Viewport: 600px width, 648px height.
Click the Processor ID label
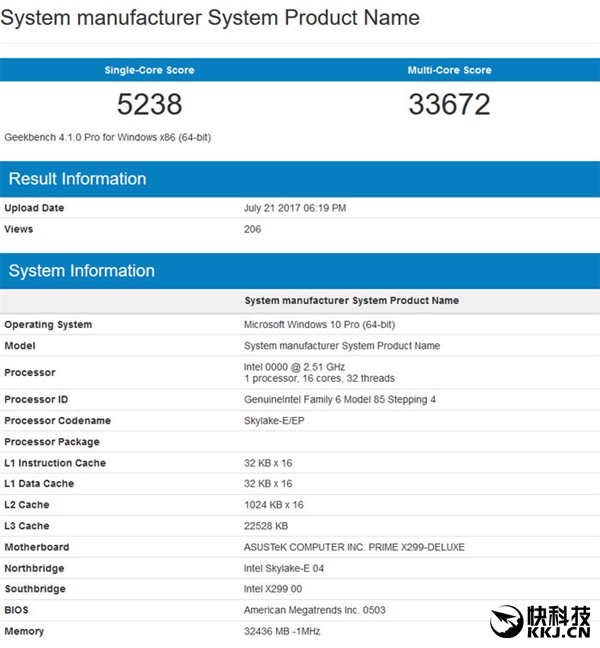coord(36,399)
